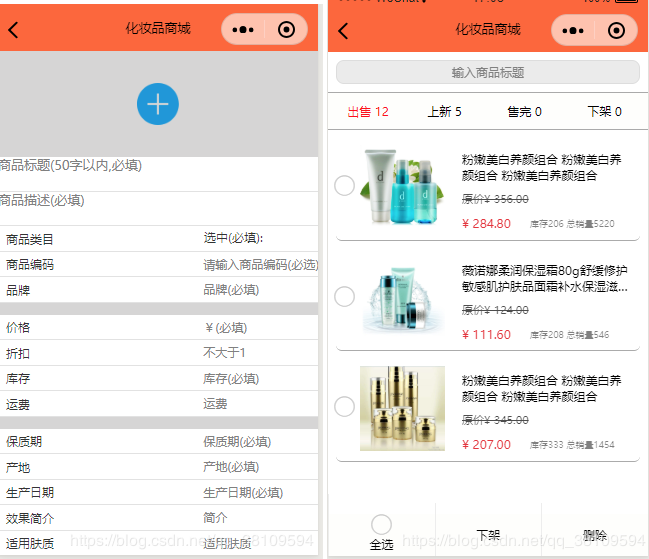
Task: Click the 删除 delete button
Action: tap(595, 535)
